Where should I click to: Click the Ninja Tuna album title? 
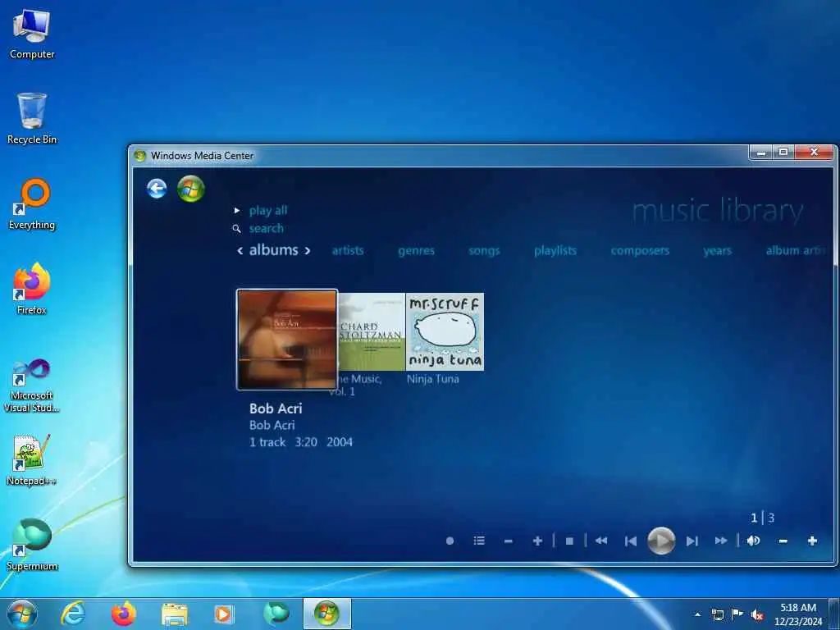click(x=433, y=379)
